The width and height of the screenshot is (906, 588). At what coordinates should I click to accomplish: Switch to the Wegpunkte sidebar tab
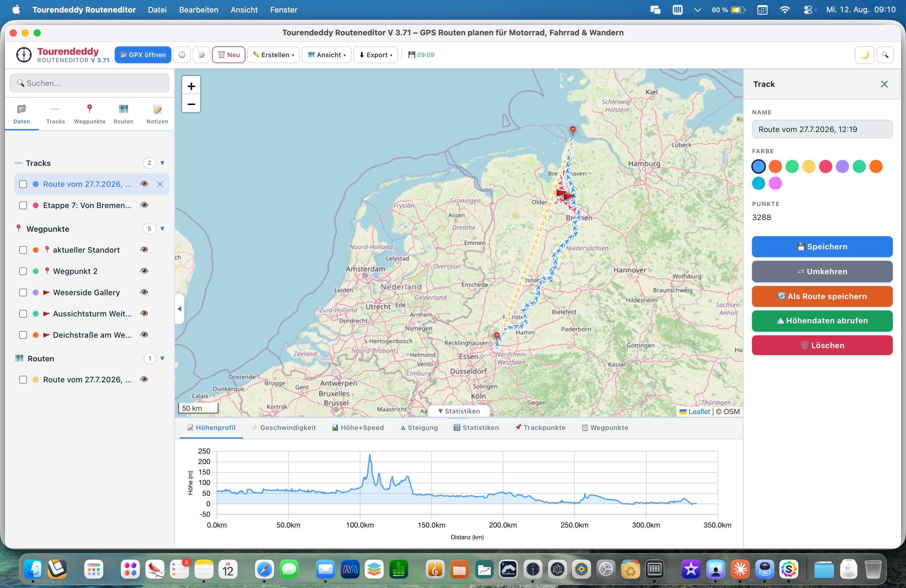90,114
